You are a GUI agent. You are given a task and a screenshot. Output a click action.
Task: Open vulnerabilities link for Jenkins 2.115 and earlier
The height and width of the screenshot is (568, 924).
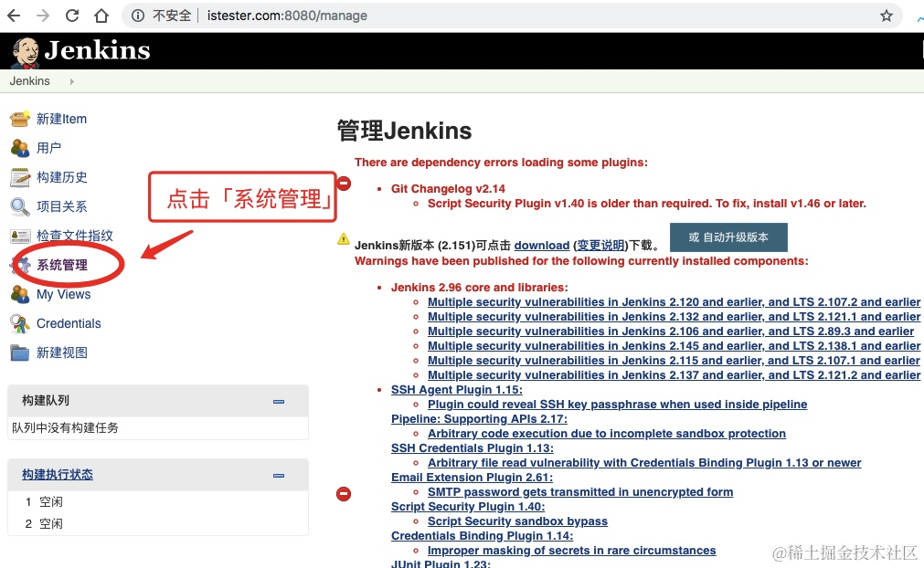click(x=674, y=361)
